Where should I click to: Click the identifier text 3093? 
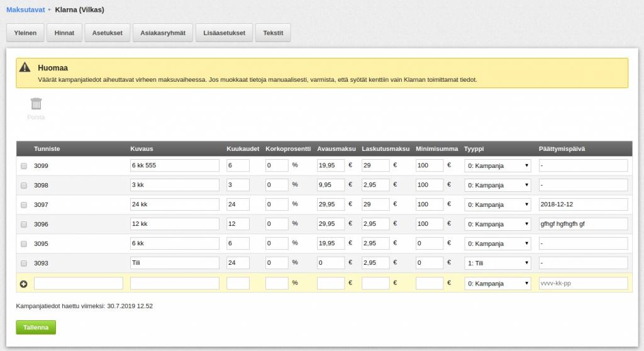[x=41, y=263]
